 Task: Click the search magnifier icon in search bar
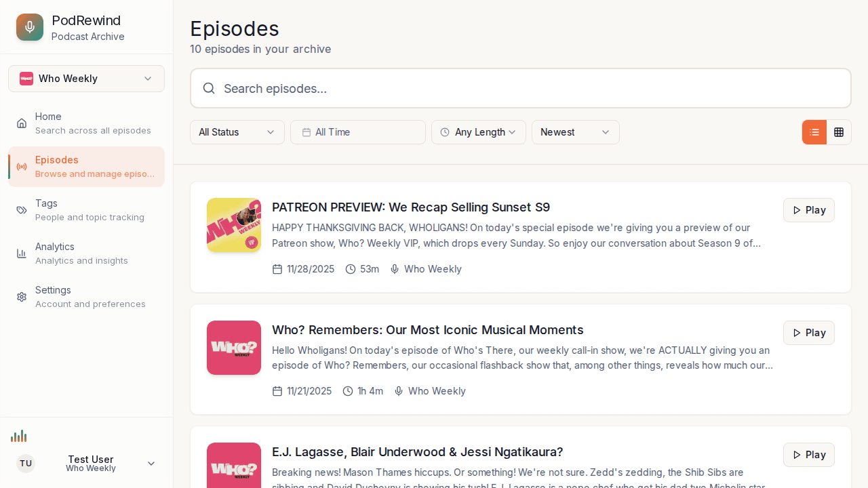[209, 88]
